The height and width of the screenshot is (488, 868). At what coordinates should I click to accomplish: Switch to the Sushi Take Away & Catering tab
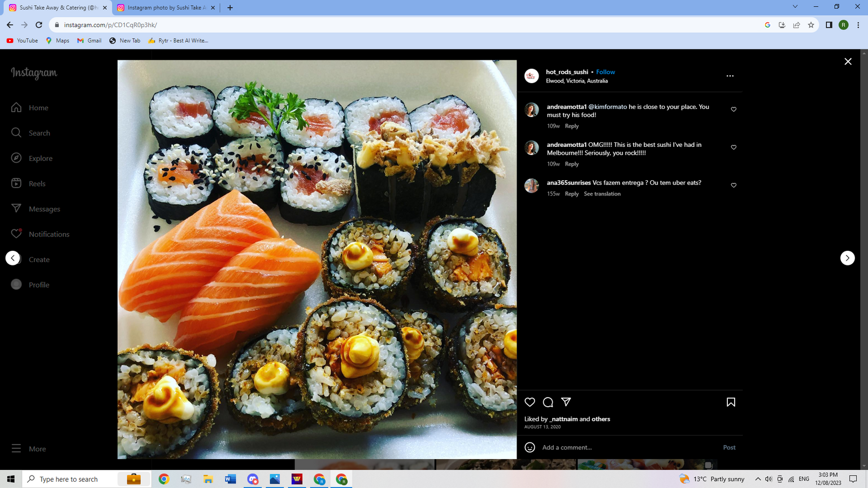tap(57, 8)
